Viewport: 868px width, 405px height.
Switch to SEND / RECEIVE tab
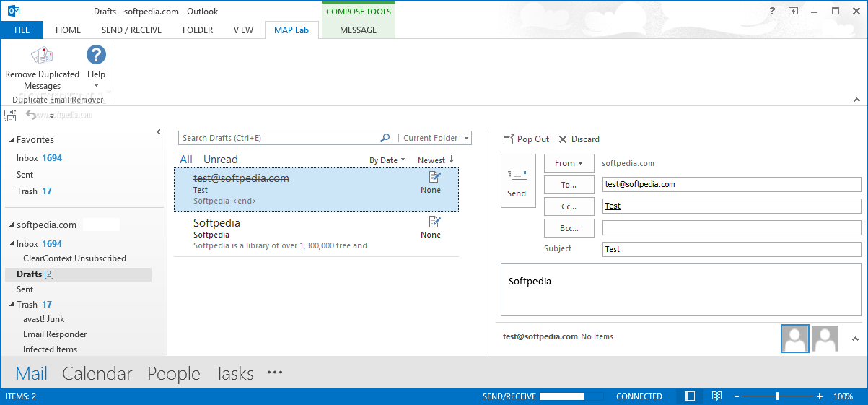tap(131, 30)
